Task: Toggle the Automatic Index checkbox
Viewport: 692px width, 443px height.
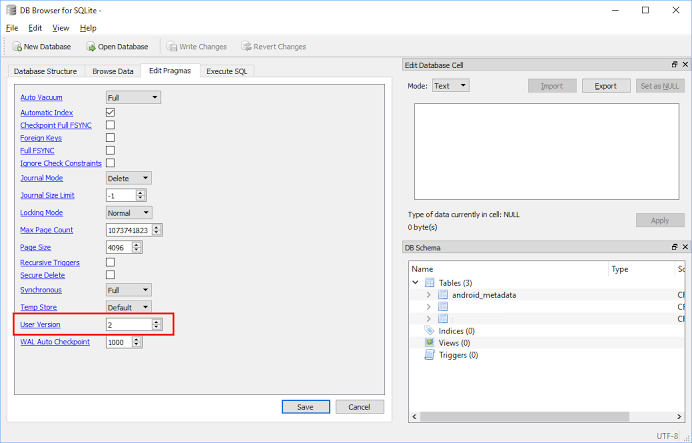Action: tap(110, 113)
